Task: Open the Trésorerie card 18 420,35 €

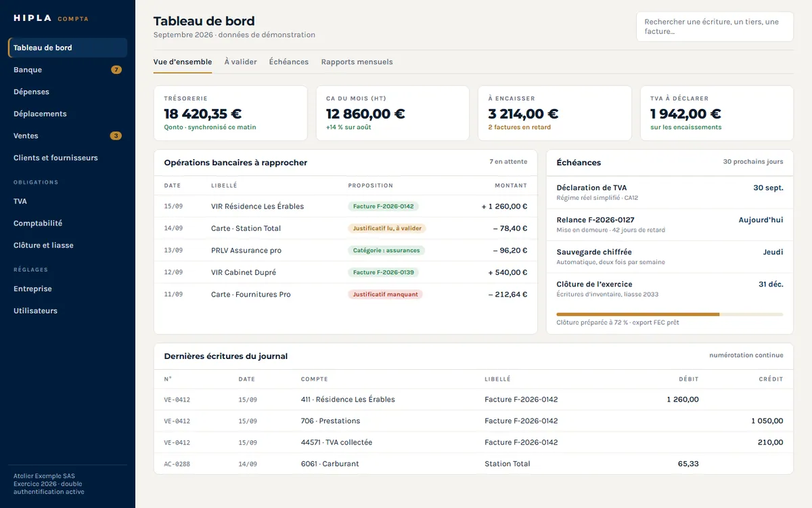Action: click(x=230, y=113)
